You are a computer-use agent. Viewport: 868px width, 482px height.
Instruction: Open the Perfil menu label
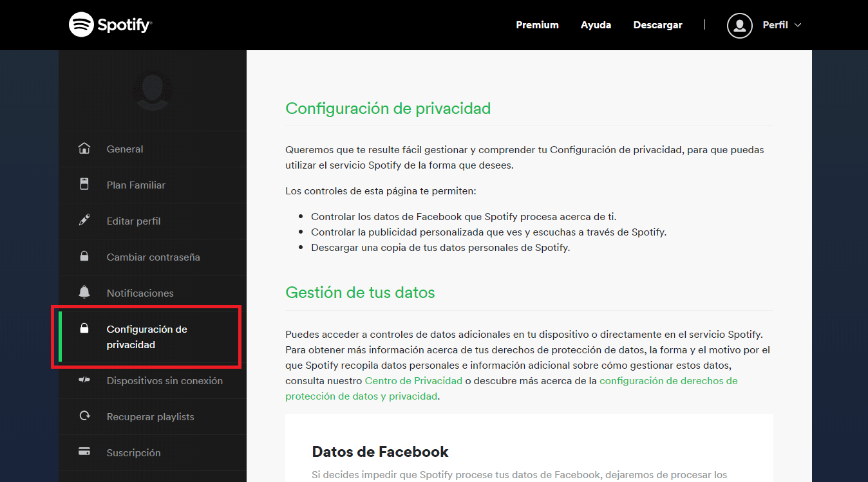tap(775, 25)
